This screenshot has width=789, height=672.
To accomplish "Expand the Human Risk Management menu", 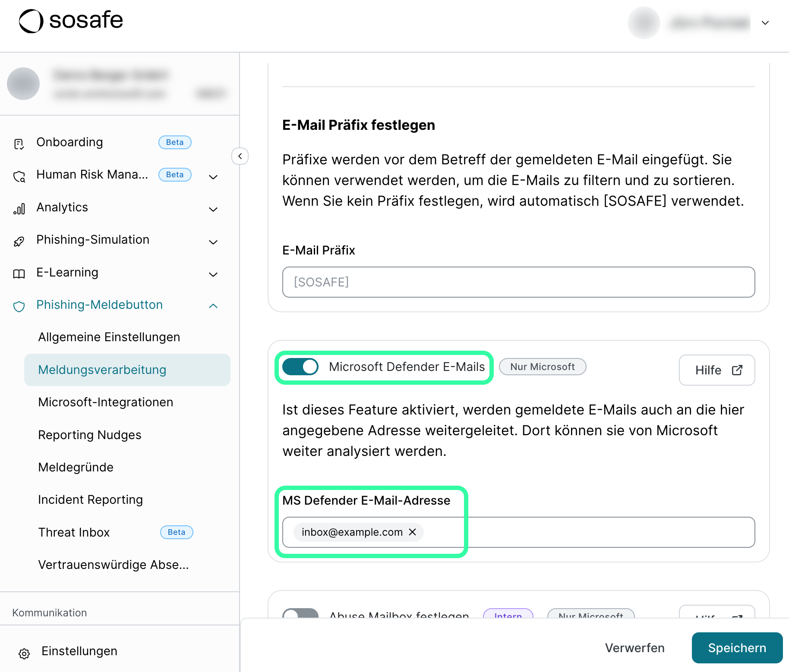I will [x=213, y=176].
